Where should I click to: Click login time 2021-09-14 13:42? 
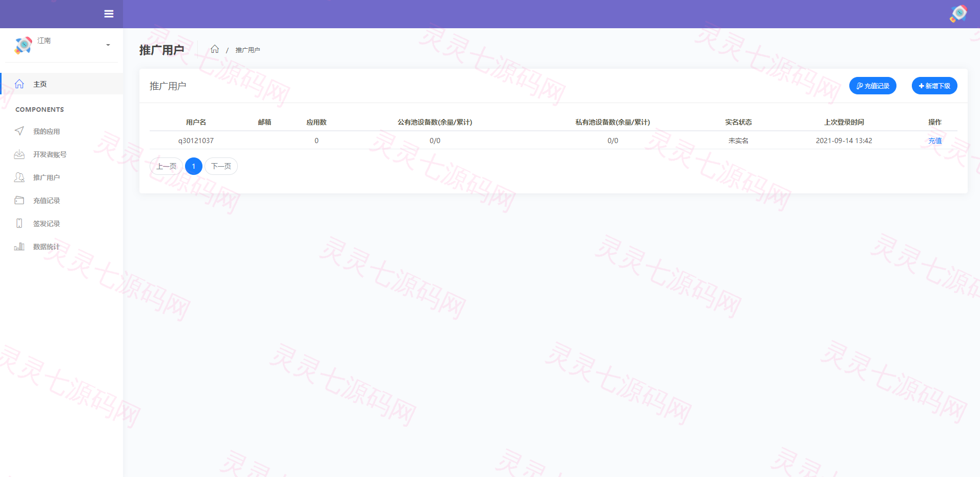pos(844,141)
